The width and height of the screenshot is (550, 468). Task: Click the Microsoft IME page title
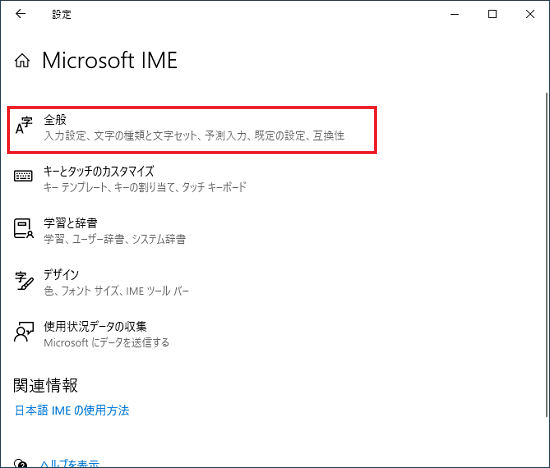tap(110, 60)
